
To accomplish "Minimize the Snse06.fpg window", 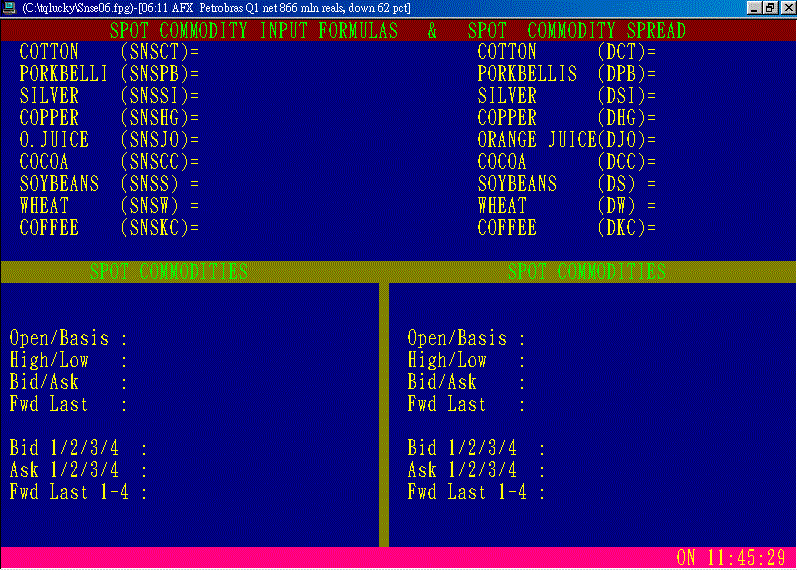I will tap(754, 8).
